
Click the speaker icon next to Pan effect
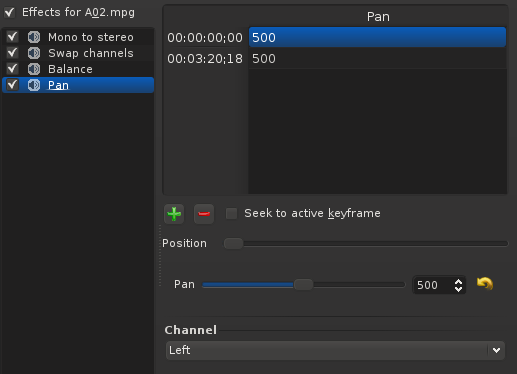click(x=34, y=85)
